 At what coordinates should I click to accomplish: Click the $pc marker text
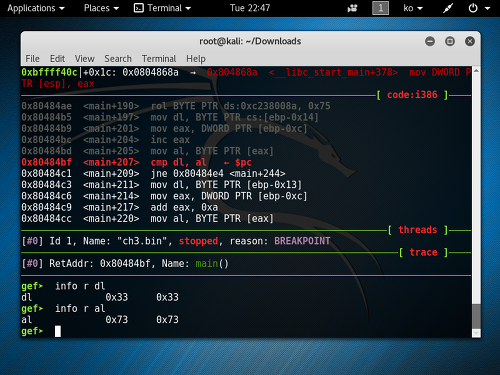(x=243, y=162)
